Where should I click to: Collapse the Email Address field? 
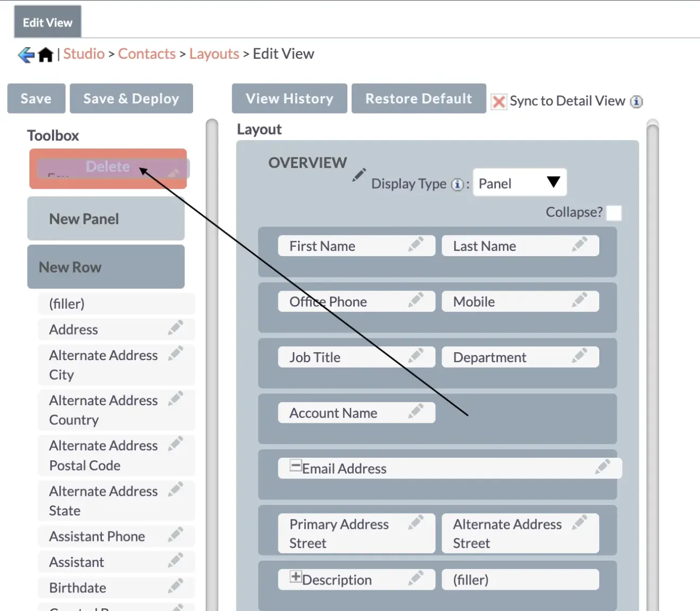295,466
